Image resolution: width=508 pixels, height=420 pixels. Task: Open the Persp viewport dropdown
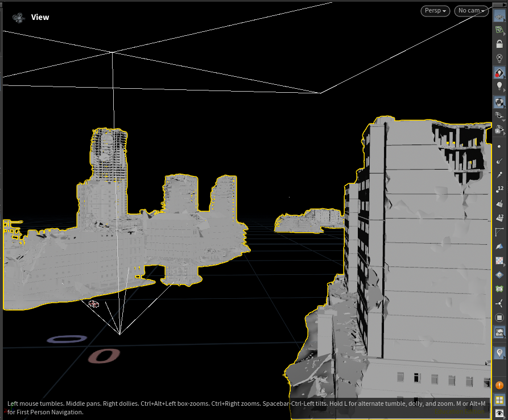coord(435,11)
